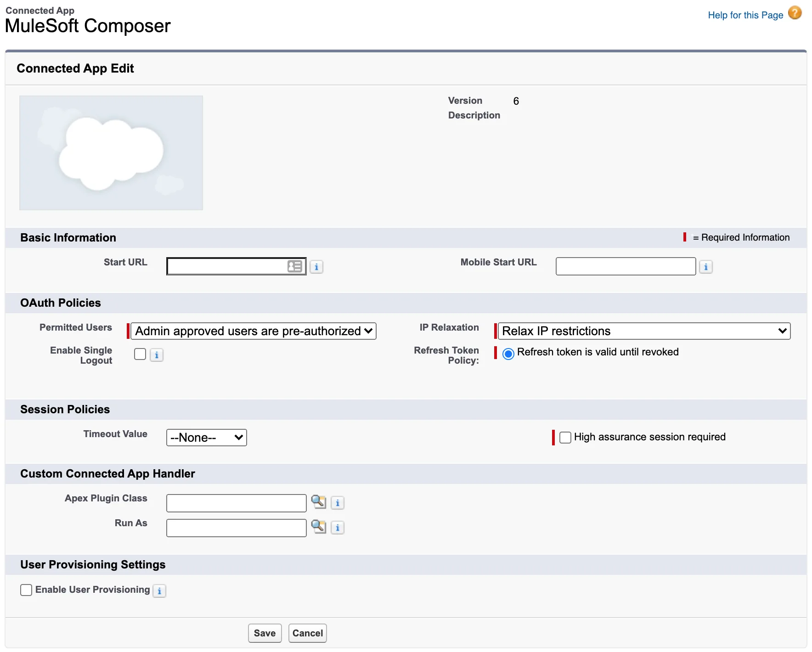
Task: Click the Basic Information section header
Action: click(68, 237)
